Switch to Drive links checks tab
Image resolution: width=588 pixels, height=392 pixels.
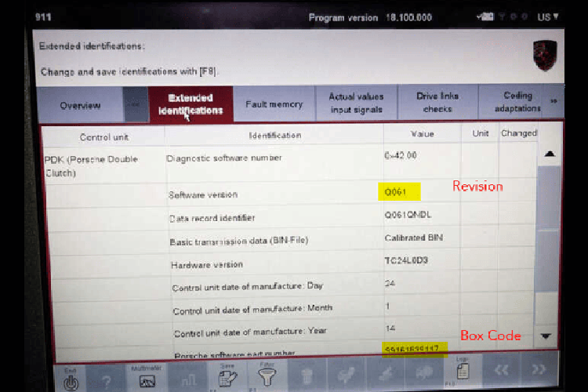(x=437, y=102)
